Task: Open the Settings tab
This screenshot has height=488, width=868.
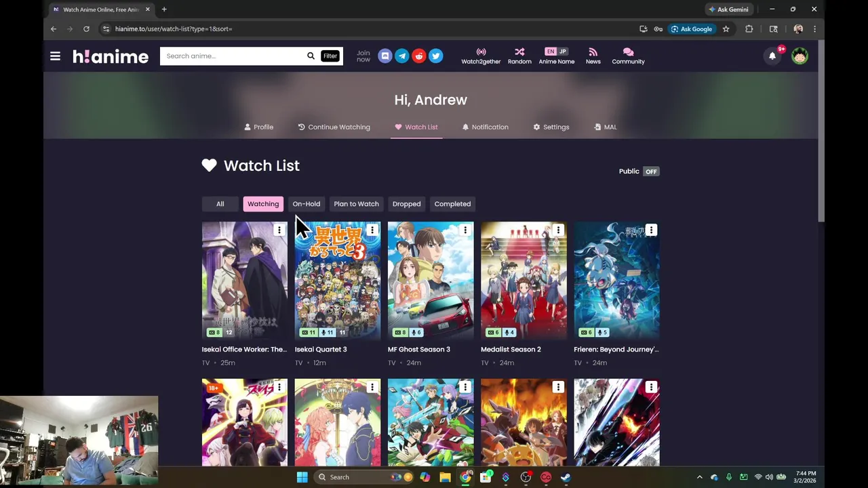Action: [x=551, y=127]
